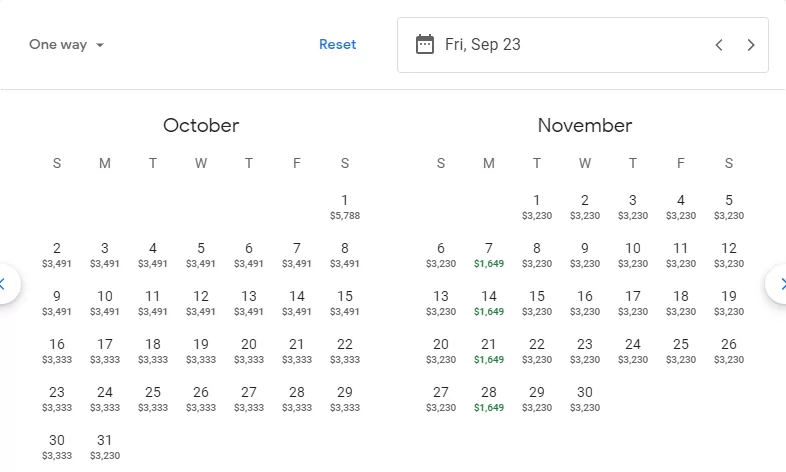Screen dimensions: 786x472
Task: Click the Fri, Sep 23 date field
Action: click(x=582, y=45)
